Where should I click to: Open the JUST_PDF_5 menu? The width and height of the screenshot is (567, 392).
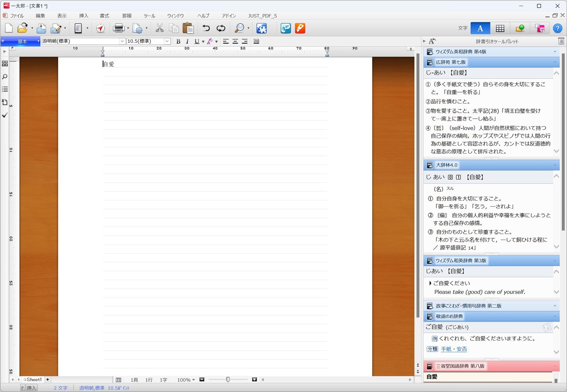263,16
